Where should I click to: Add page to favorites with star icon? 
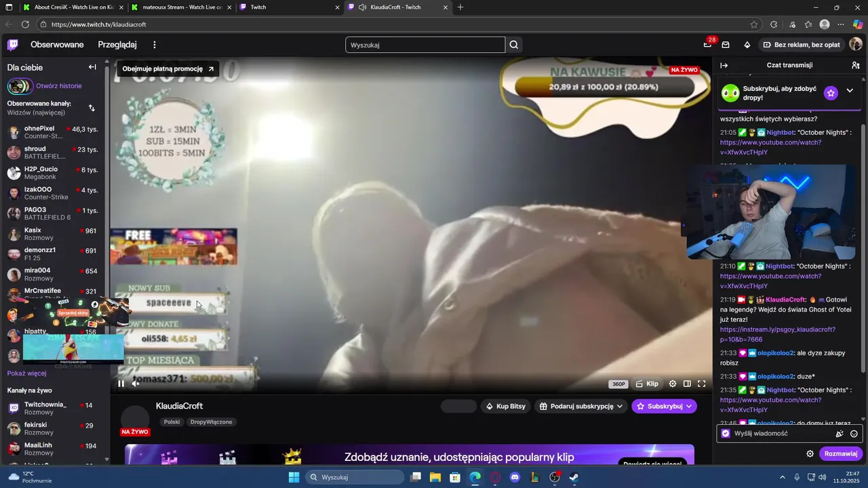coord(754,24)
